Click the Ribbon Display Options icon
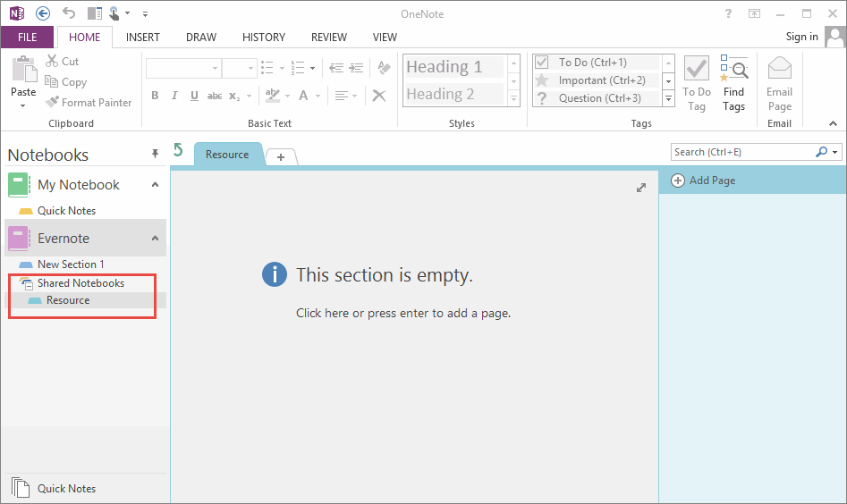847x504 pixels. pos(754,14)
